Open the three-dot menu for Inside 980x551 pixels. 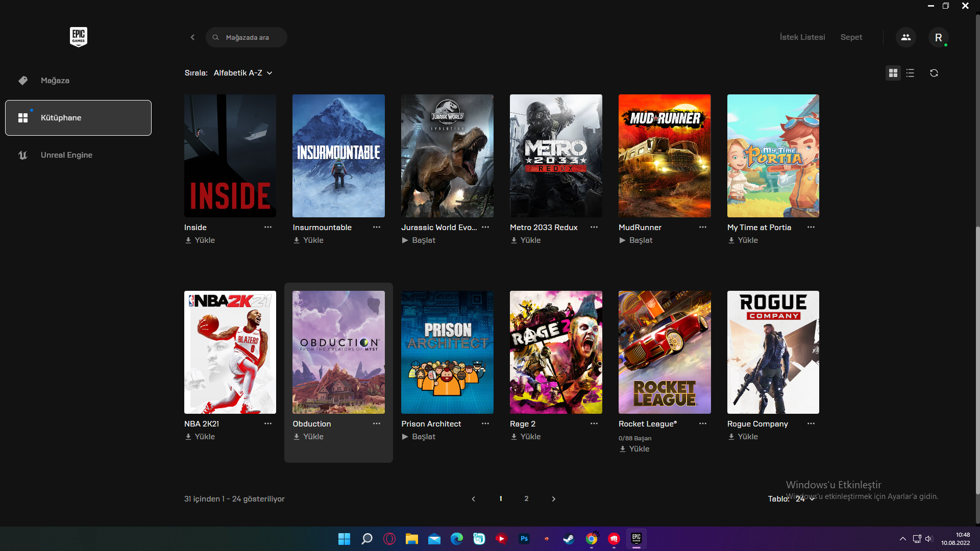(x=267, y=227)
